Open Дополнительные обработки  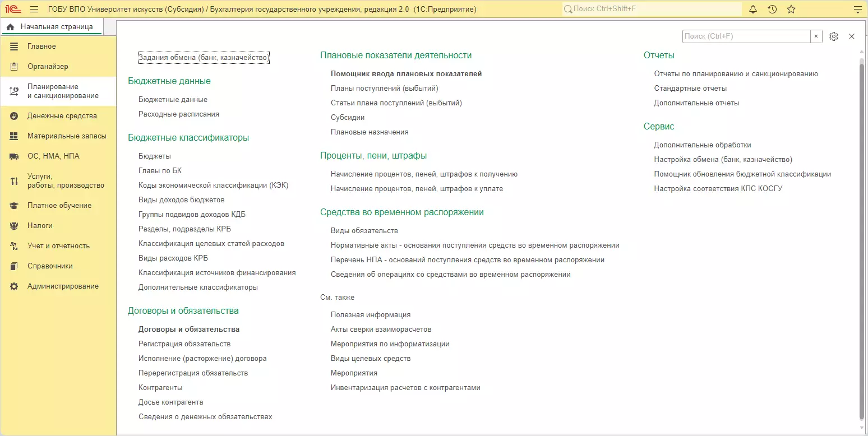[703, 145]
